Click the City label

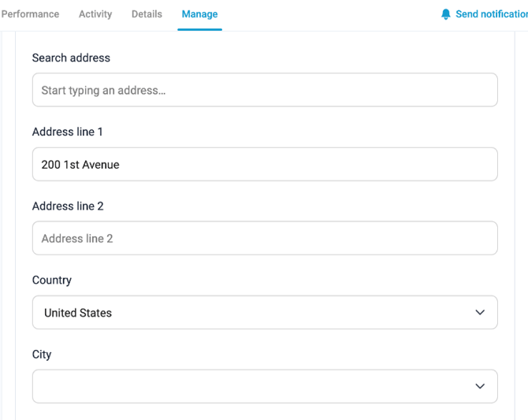(x=42, y=355)
